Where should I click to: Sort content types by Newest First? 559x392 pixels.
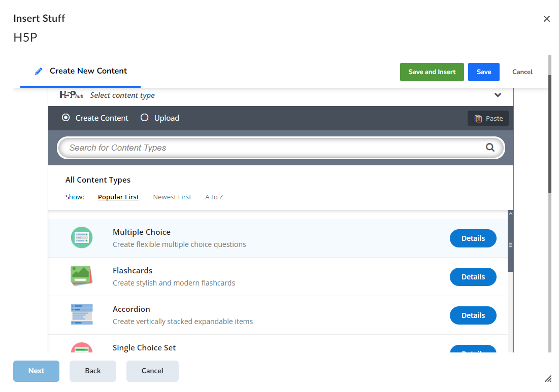click(x=172, y=197)
